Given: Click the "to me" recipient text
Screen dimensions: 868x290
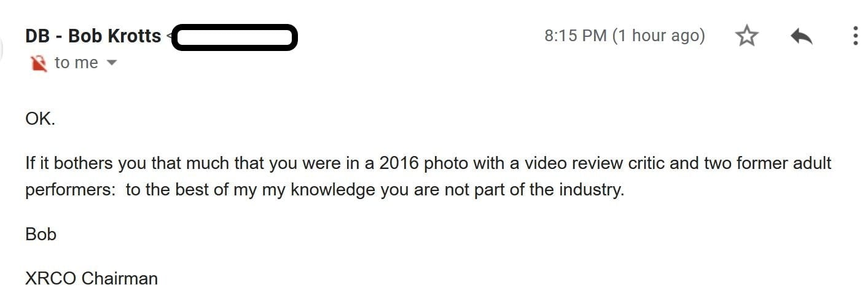Looking at the screenshot, I should coord(76,63).
